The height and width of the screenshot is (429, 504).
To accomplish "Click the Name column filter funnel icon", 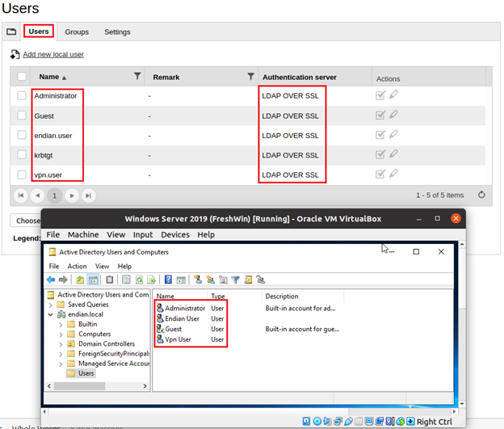I will coord(137,76).
